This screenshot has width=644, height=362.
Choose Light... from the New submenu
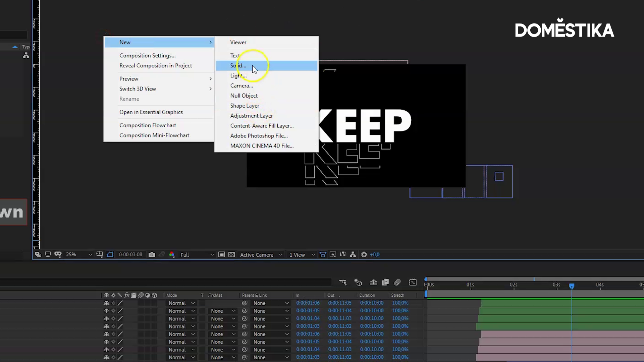coord(266,76)
